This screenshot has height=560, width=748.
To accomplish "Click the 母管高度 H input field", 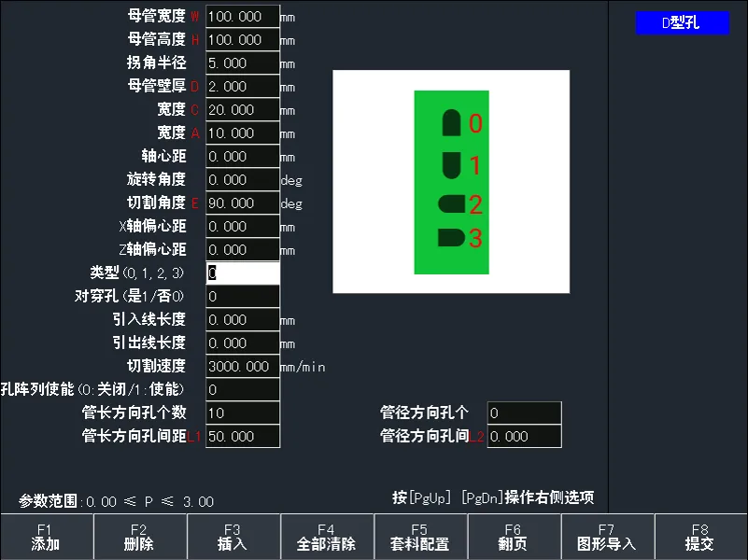I will [x=243, y=40].
